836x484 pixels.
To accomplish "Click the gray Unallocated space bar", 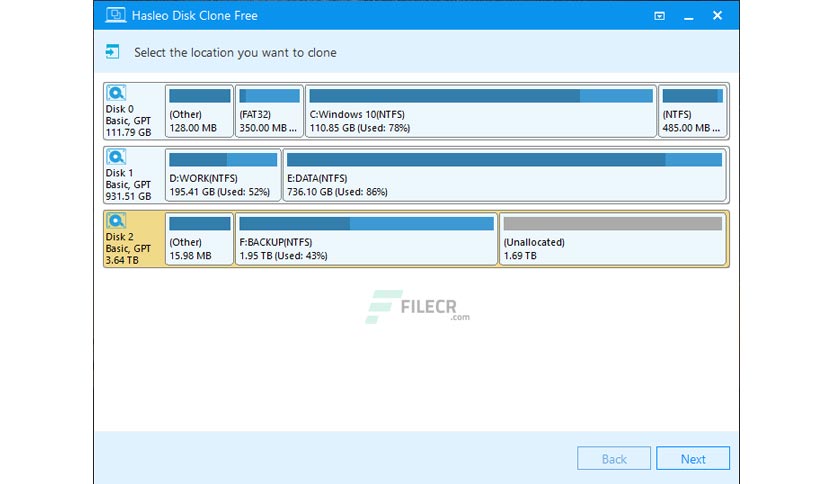I will tap(613, 223).
